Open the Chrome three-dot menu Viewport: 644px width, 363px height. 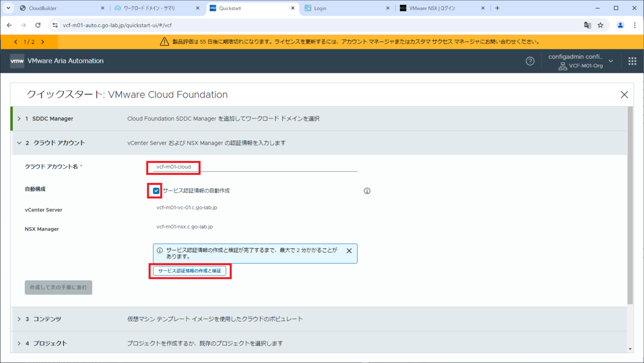pos(634,25)
